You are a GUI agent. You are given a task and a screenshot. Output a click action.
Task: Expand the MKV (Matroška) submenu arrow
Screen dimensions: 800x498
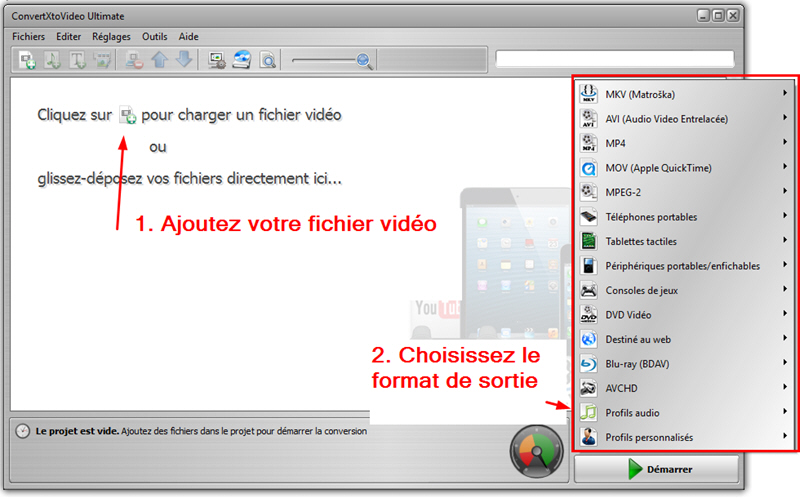[x=785, y=93]
